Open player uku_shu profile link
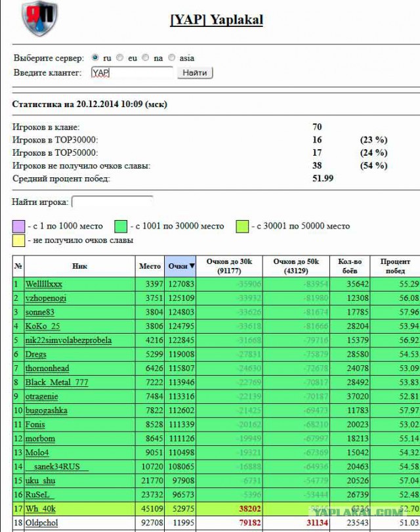Screen dimensions: 420x532 40,481
